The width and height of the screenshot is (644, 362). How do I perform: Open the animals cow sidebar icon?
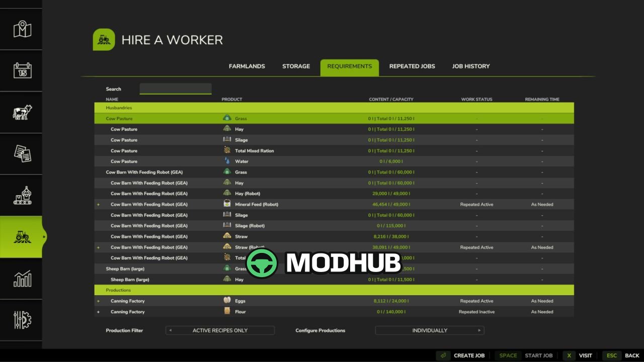(x=22, y=112)
